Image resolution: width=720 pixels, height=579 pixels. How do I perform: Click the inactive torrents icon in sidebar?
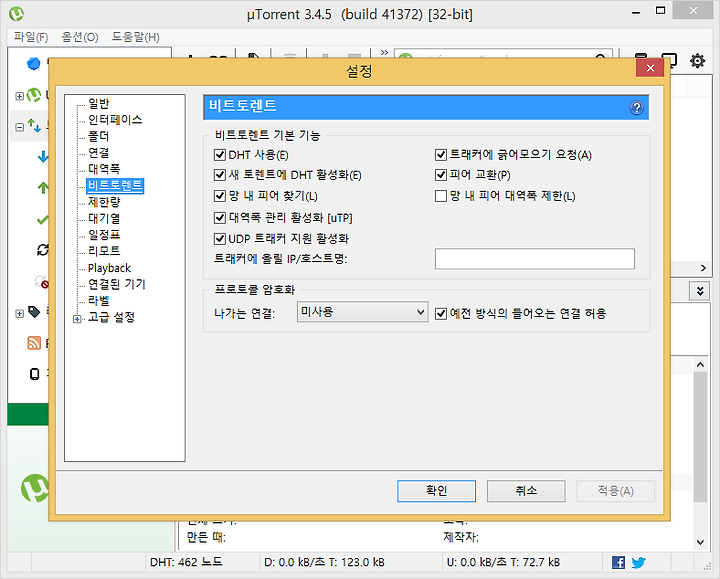[x=42, y=282]
